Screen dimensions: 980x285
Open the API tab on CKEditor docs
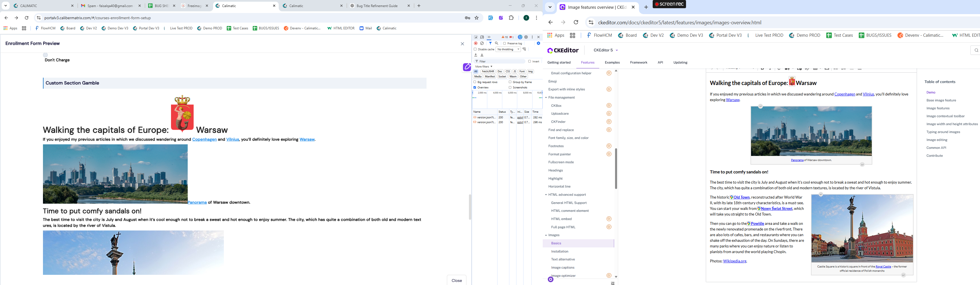(660, 63)
